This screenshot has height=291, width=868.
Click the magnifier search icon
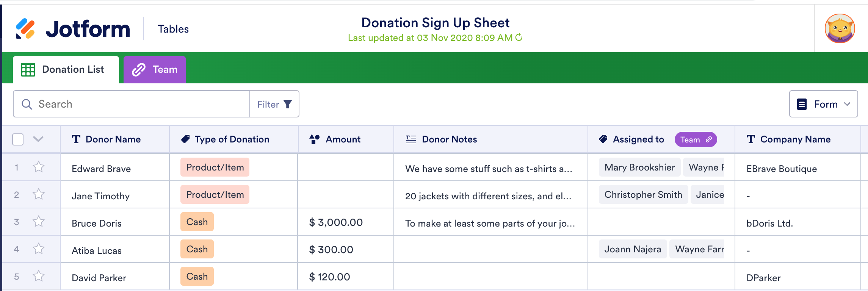tap(27, 104)
